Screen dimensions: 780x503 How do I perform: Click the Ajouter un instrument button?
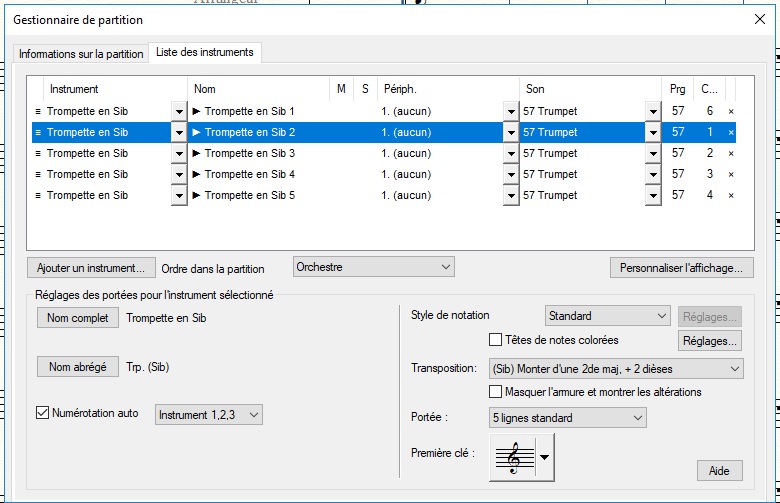(x=91, y=268)
